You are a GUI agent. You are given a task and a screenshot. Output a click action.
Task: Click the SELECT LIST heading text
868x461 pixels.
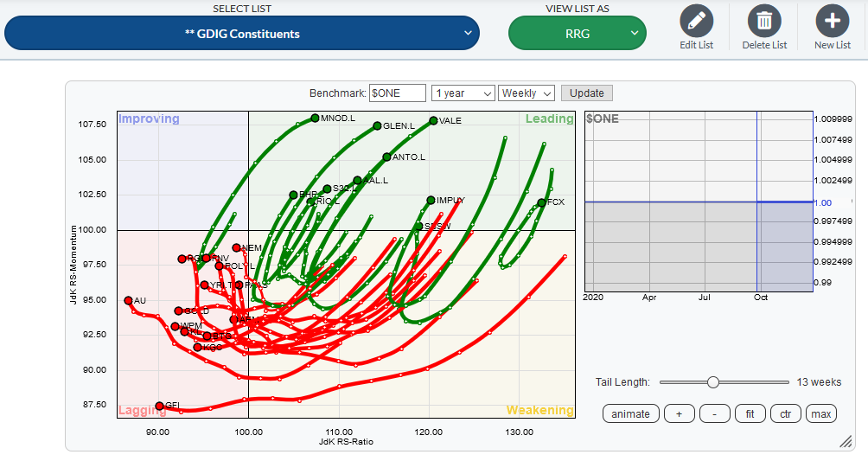(x=242, y=9)
